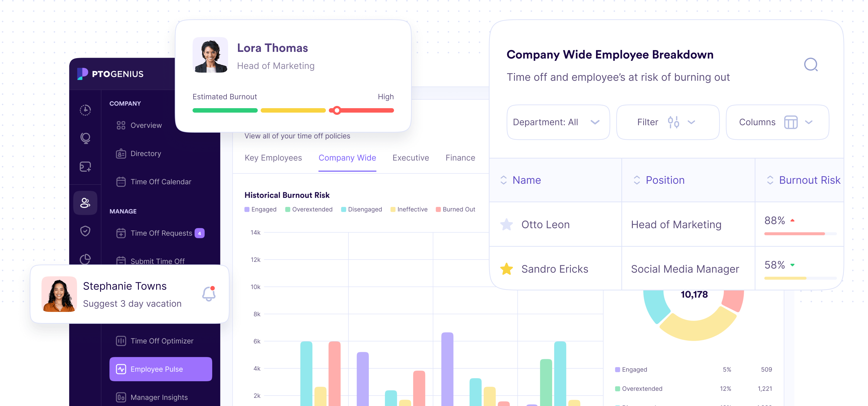This screenshot has height=406, width=868.
Task: Click the Employee Pulse heartbeat icon
Action: click(x=121, y=369)
